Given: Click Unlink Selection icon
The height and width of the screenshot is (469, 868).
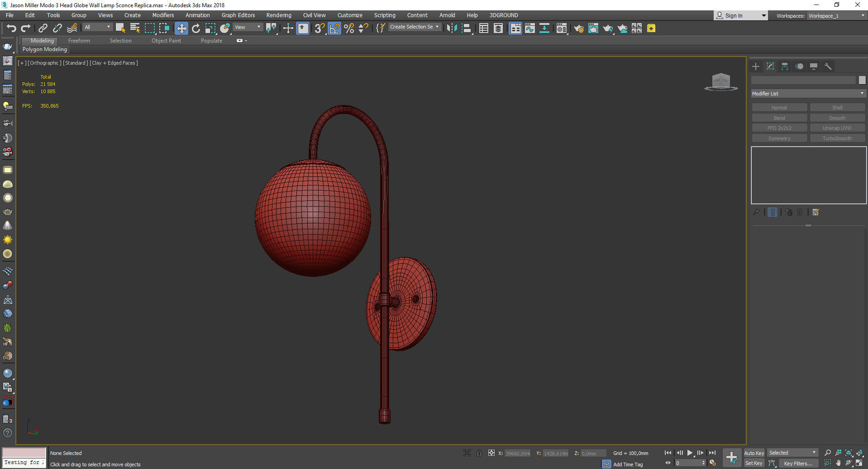Looking at the screenshot, I should (x=57, y=28).
